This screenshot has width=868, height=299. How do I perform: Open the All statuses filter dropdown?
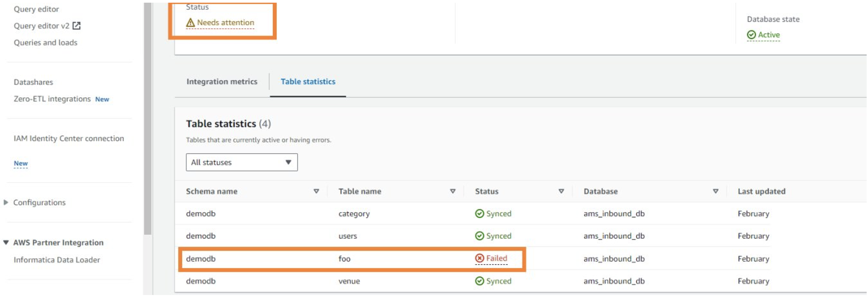pyautogui.click(x=241, y=162)
